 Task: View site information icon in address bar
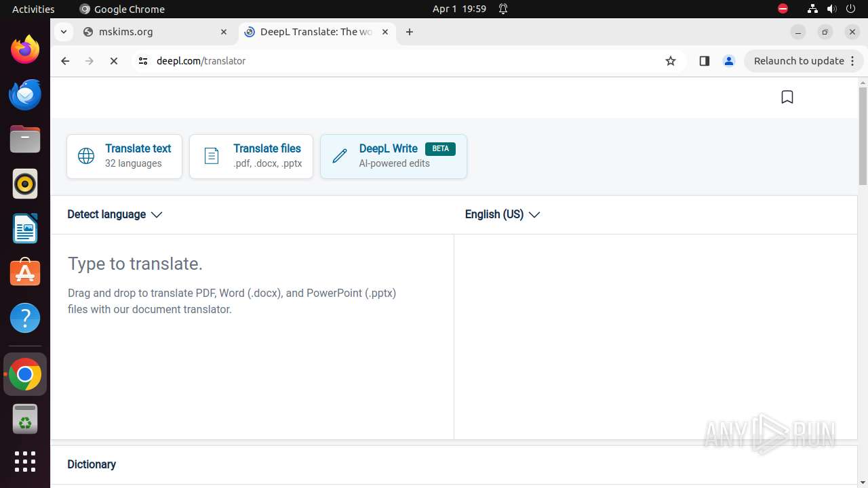tap(142, 61)
